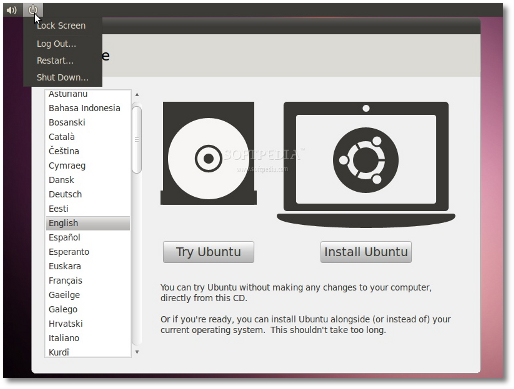
Task: Select Shut Down... from the session menu
Action: (x=63, y=77)
